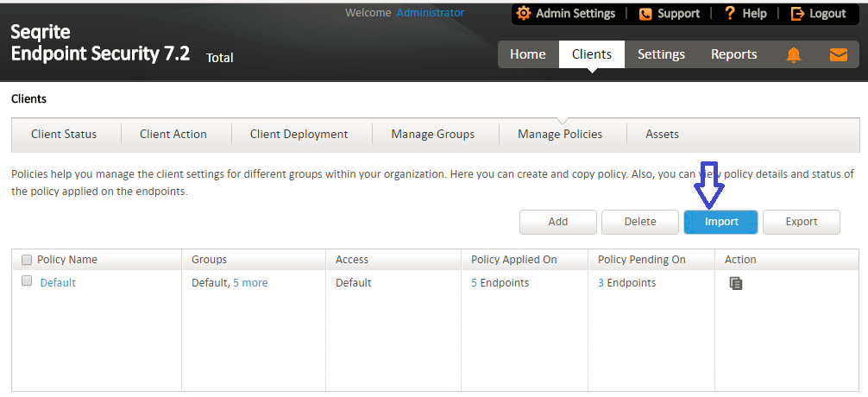Click the Policy Applied On header
868x397 pixels.
513,260
